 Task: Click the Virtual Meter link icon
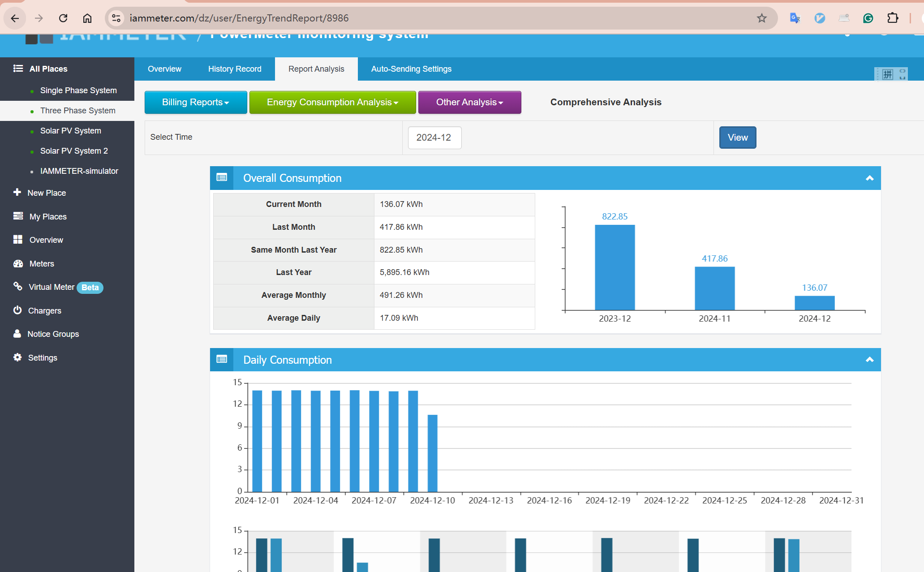point(18,286)
